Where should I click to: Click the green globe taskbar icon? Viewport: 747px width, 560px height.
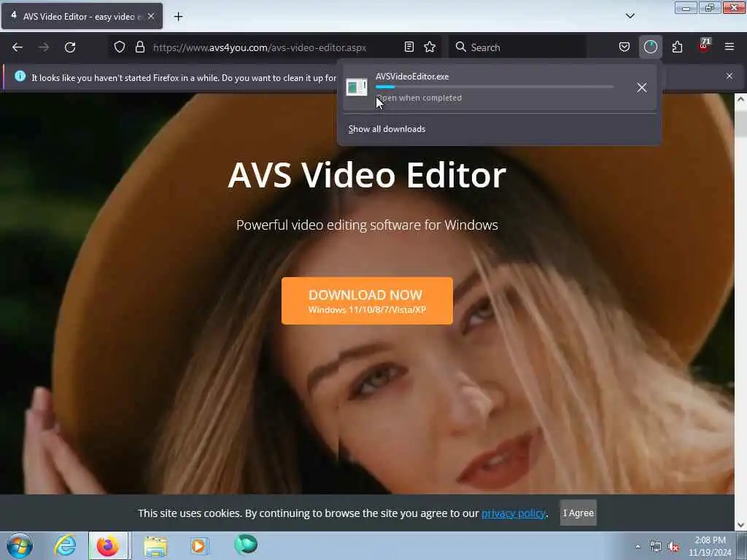click(246, 545)
